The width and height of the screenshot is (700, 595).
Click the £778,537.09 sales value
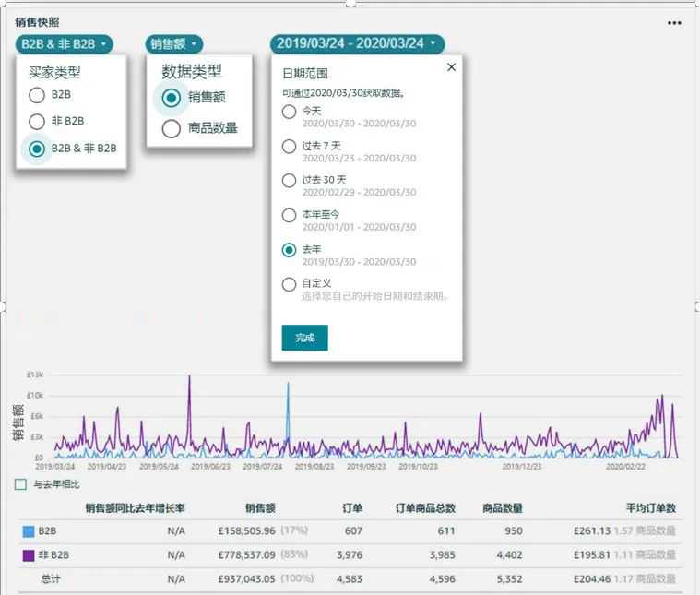pos(247,555)
